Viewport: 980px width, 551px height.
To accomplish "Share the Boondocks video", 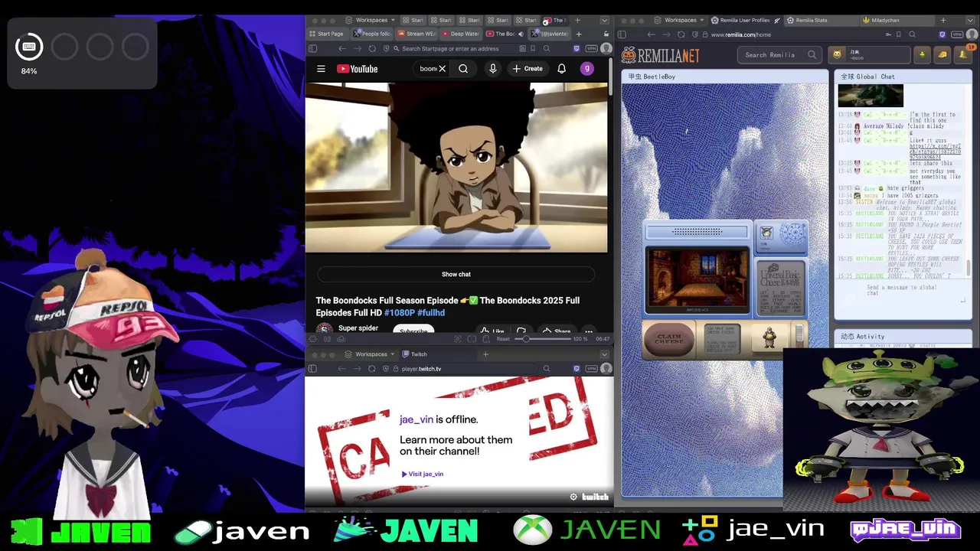I will coord(557,331).
